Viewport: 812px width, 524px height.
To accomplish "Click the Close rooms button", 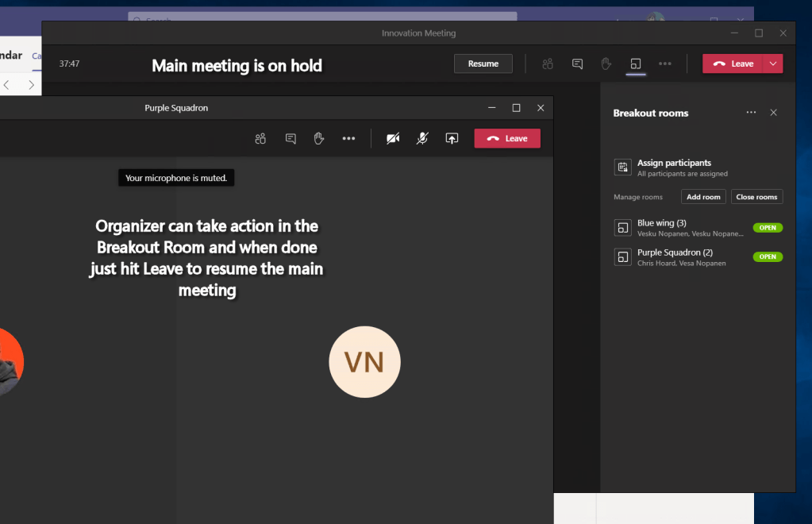I will pos(756,197).
